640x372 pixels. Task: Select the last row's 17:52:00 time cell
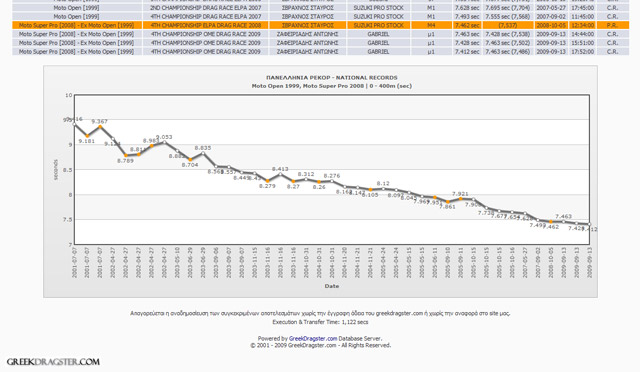582,52
